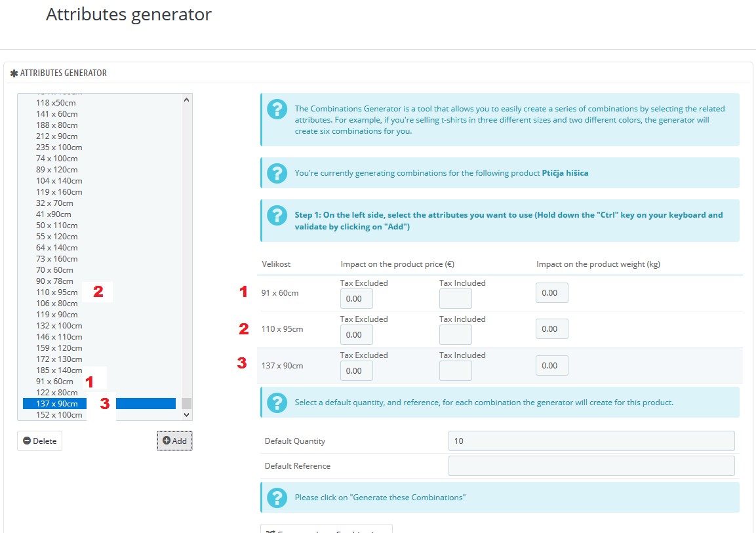756x533 pixels.
Task: Select the 172 x 130cm list entry
Action: (59, 359)
